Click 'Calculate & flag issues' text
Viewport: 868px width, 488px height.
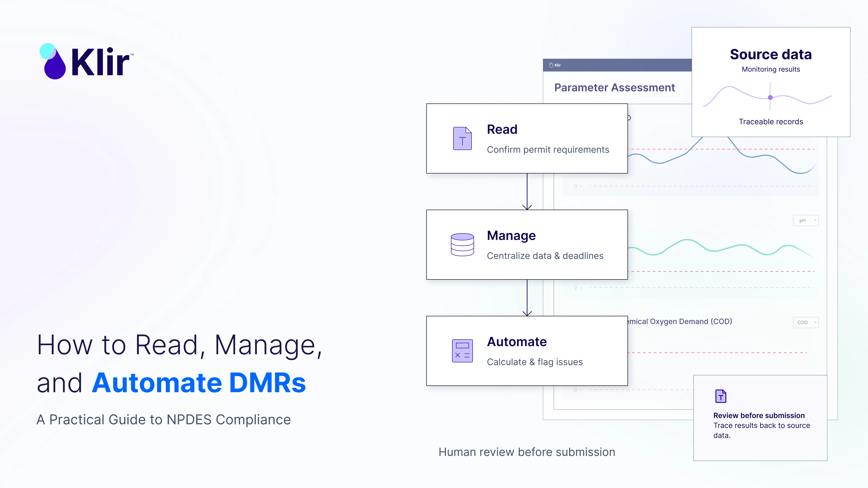coord(535,362)
